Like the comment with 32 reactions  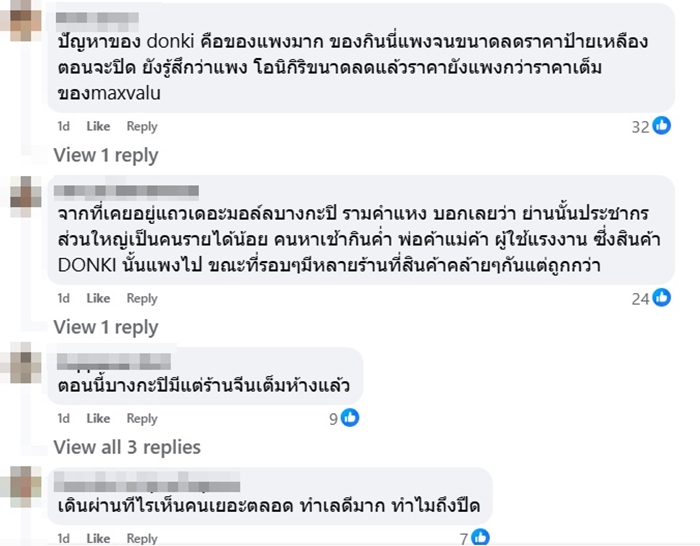tap(98, 126)
